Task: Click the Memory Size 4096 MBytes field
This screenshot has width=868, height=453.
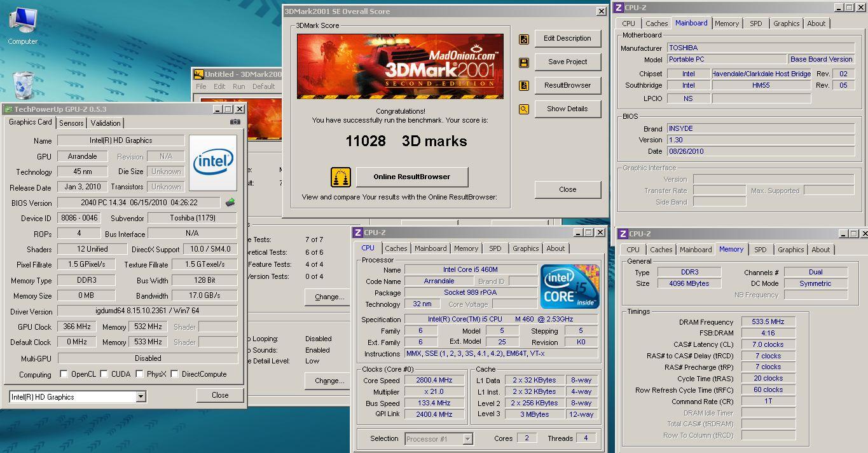Action: tap(689, 283)
